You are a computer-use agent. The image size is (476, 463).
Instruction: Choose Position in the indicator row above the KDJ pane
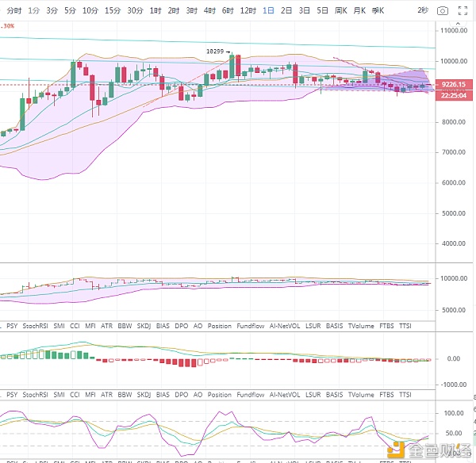point(220,395)
